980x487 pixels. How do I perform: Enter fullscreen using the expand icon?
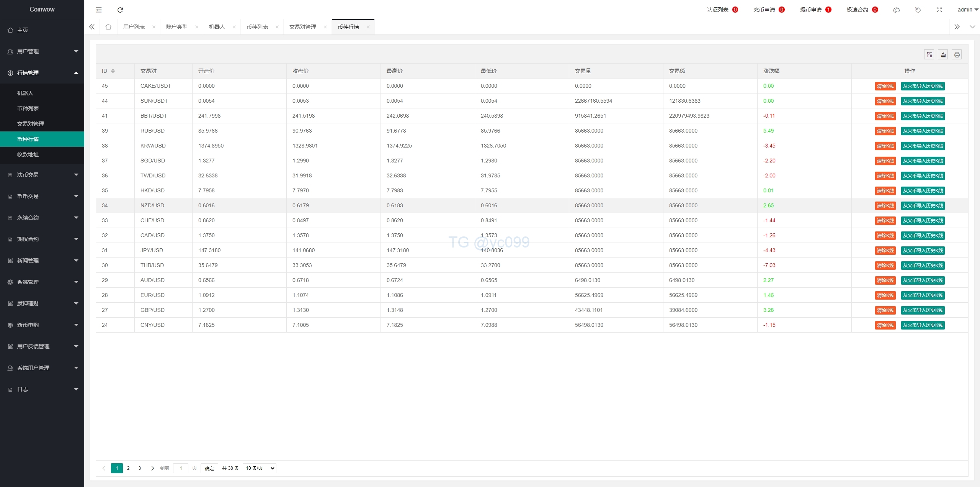[939, 10]
